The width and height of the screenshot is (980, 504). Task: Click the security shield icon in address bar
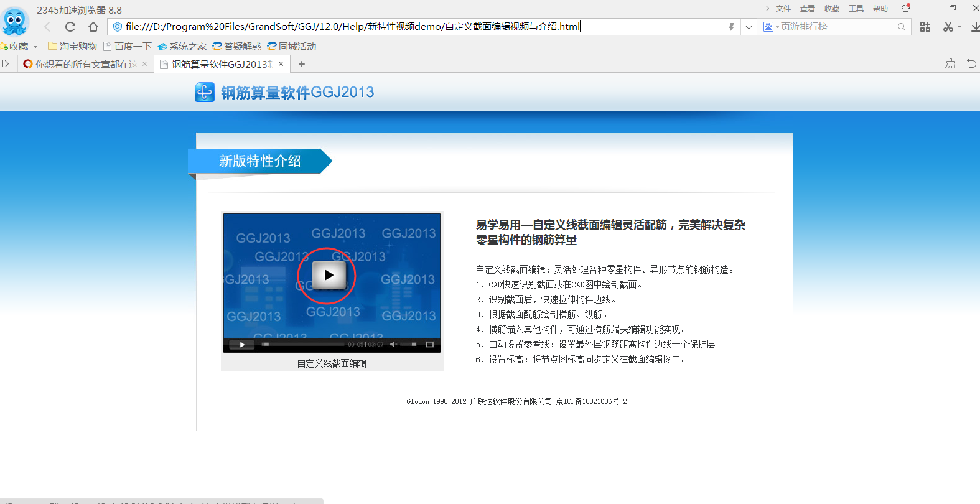pyautogui.click(x=117, y=27)
